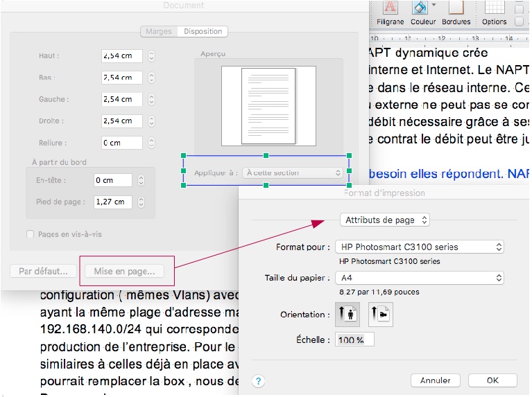Image resolution: width=532 pixels, height=397 pixels.
Task: Open the Options grid icon
Action: coord(494,8)
